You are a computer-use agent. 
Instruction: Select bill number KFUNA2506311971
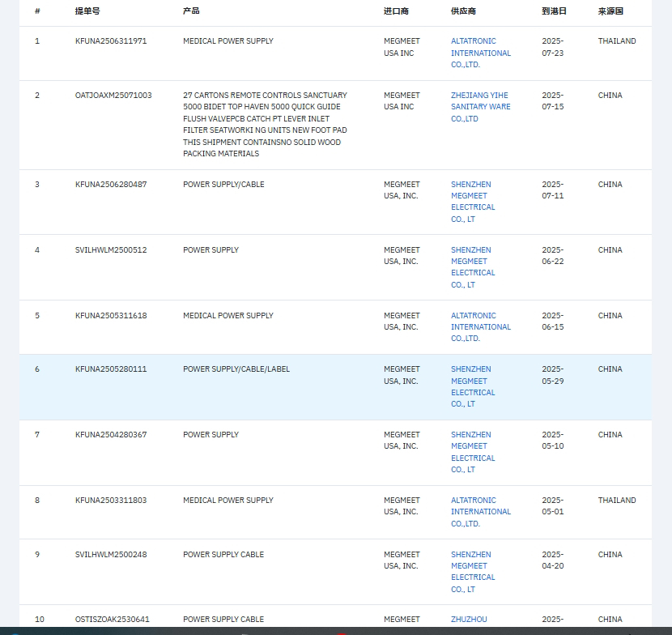pos(111,41)
